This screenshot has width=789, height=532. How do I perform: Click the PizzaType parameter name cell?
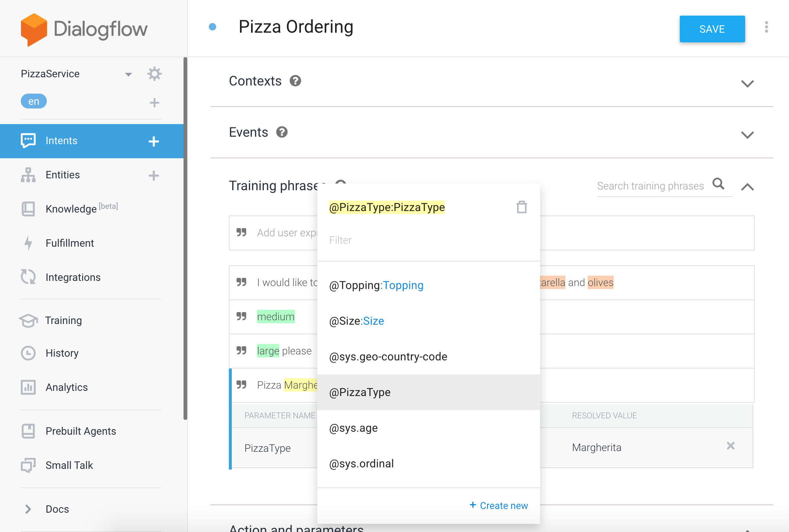click(x=267, y=448)
